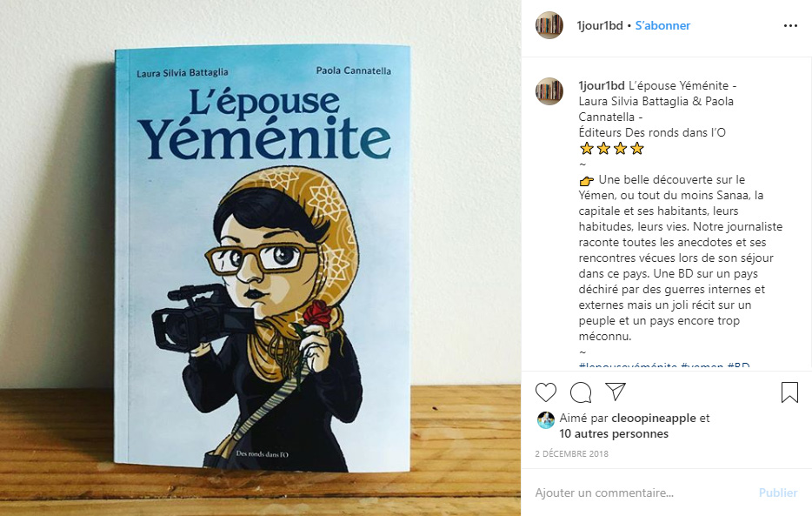Open cleoopineapple's small liker avatar
This screenshot has height=516, width=812.
tap(546, 419)
